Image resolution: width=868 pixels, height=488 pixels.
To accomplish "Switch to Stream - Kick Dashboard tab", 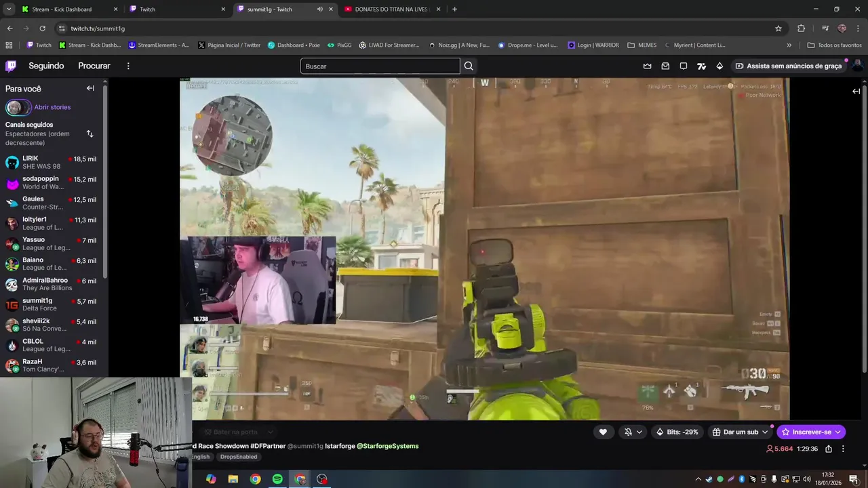I will pos(70,9).
